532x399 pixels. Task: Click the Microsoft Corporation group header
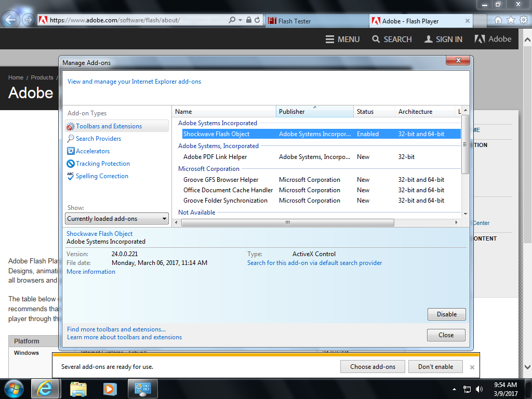pyautogui.click(x=209, y=169)
